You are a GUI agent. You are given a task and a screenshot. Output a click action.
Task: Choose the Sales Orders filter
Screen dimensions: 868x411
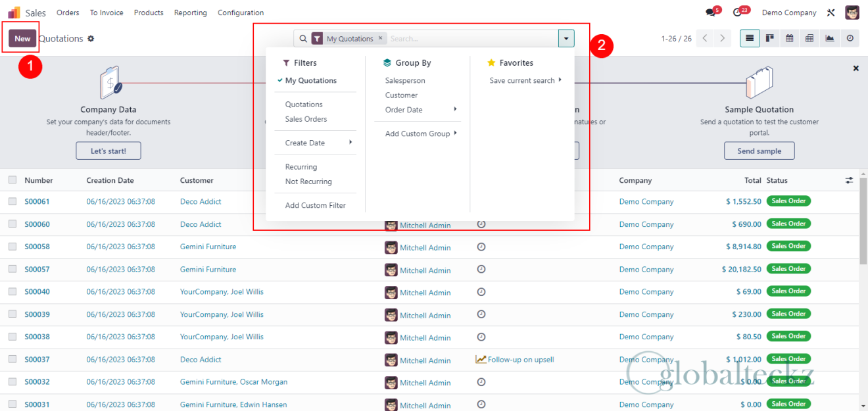[306, 119]
